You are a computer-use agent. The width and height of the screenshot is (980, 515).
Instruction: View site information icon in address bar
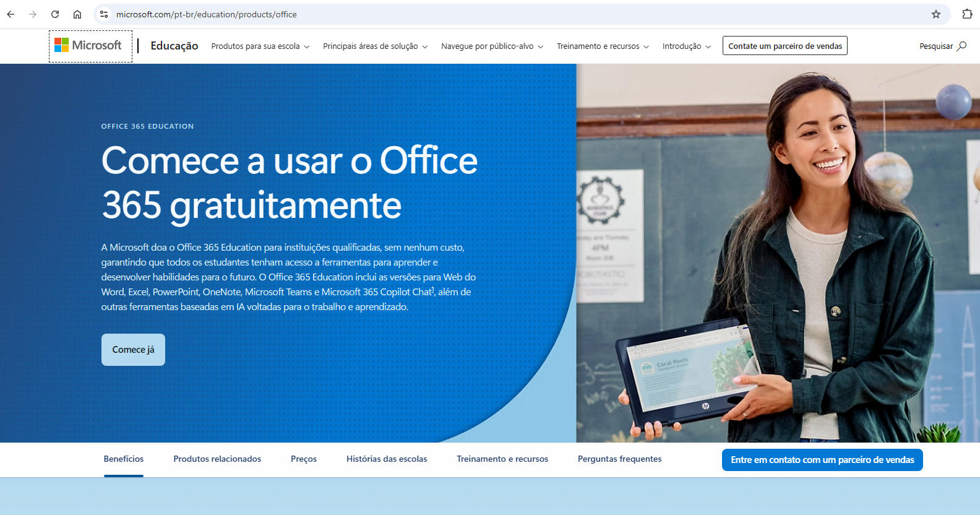point(104,14)
